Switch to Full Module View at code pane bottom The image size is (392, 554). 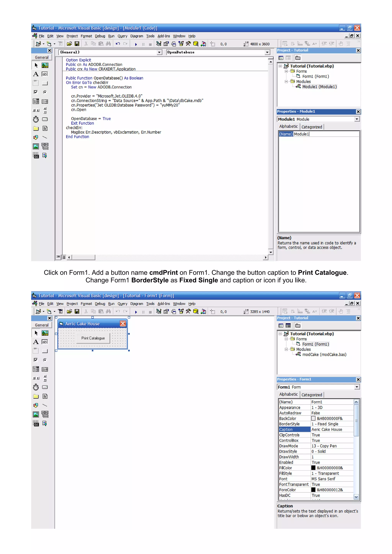click(x=64, y=257)
